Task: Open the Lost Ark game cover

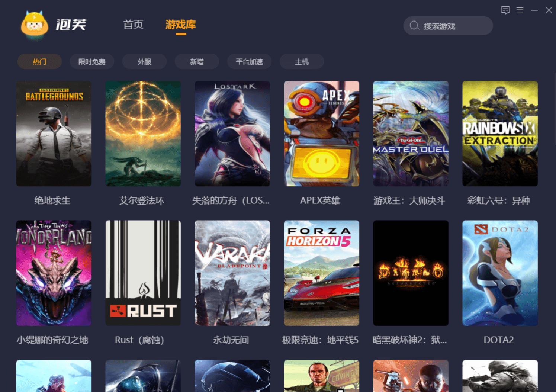Action: click(x=232, y=134)
